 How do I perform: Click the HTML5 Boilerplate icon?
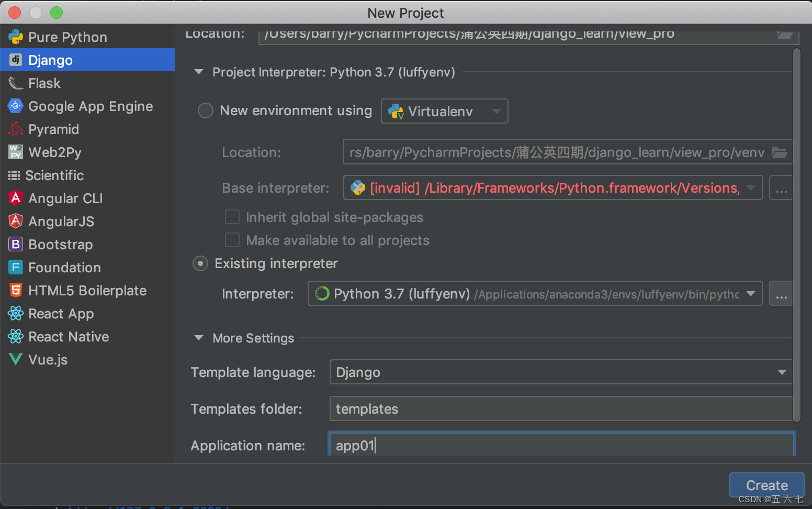pyautogui.click(x=16, y=290)
